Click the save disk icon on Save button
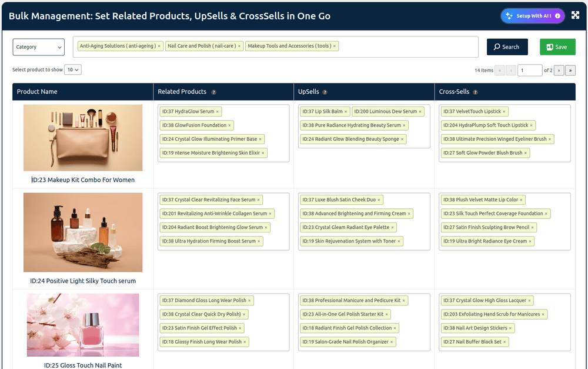 (x=549, y=46)
